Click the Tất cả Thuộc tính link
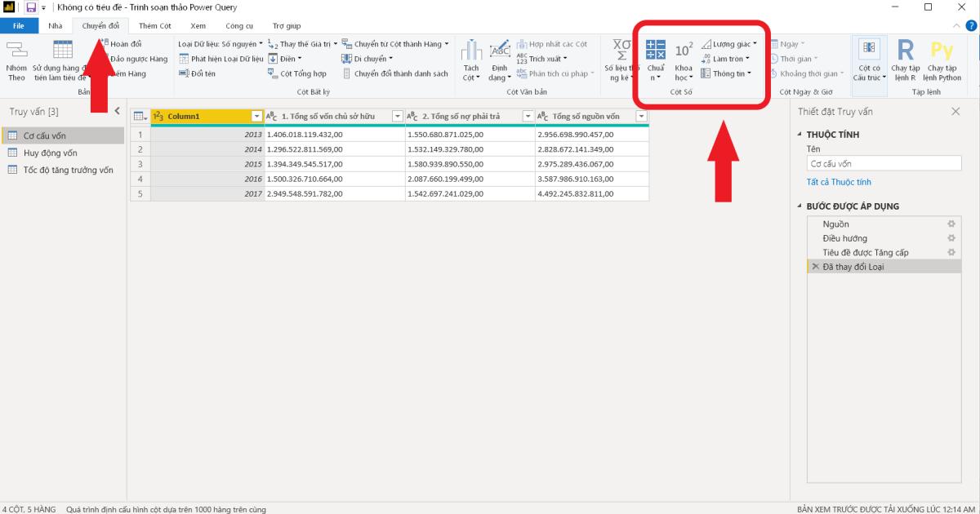Viewport: 980px width, 514px height. tap(839, 182)
